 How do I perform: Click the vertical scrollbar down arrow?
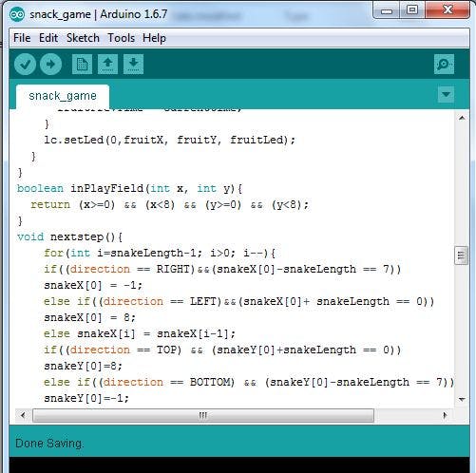(x=462, y=399)
